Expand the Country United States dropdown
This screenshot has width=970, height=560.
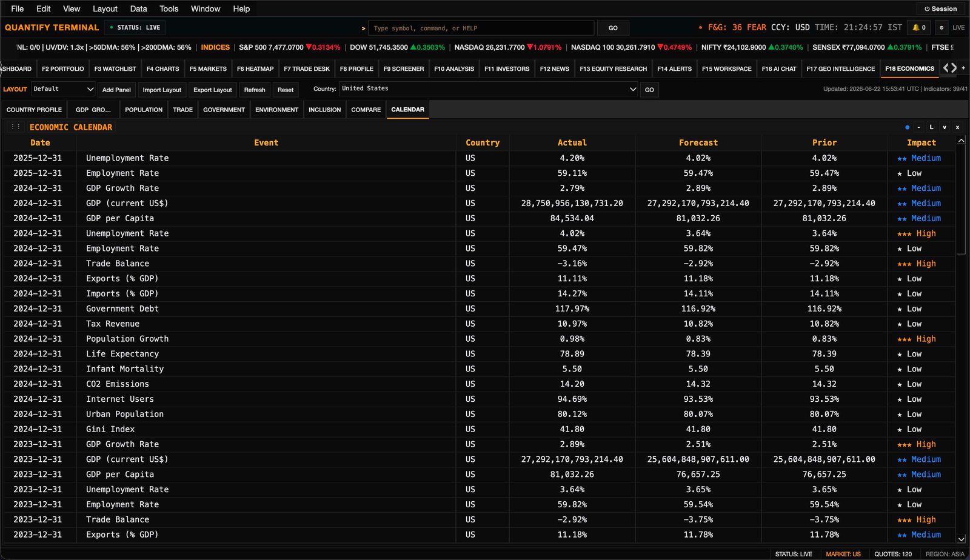[489, 89]
